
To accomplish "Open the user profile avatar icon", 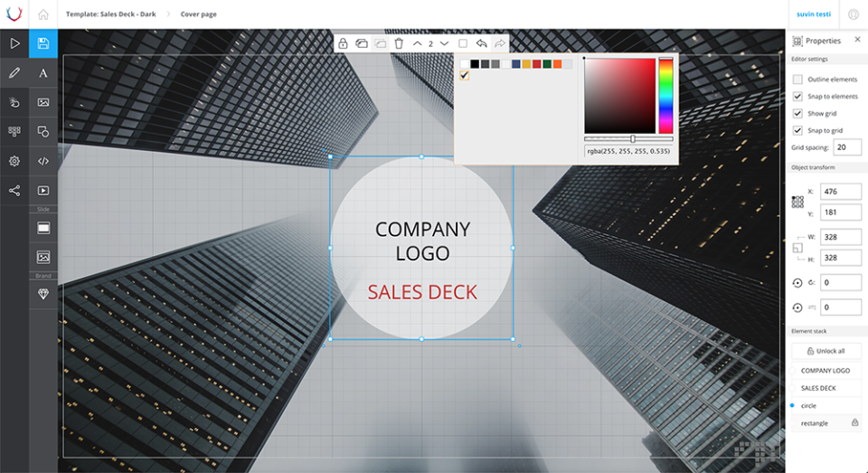I will (x=853, y=14).
